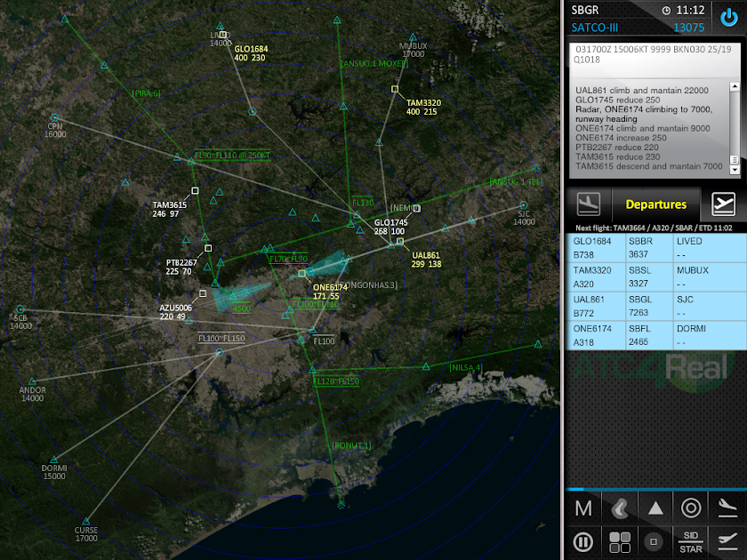The image size is (747, 560).
Task: Click the DORMI waypoint triangle
Action: point(54,460)
